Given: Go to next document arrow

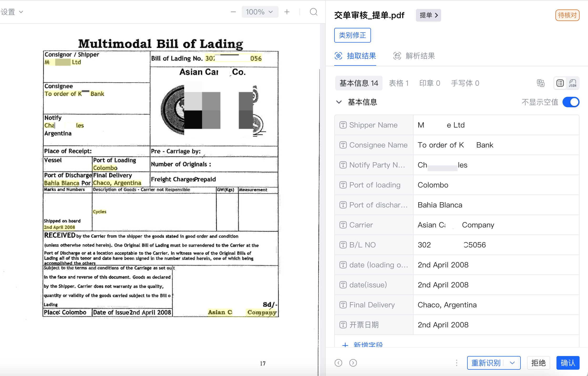Looking at the screenshot, I should pyautogui.click(x=353, y=363).
